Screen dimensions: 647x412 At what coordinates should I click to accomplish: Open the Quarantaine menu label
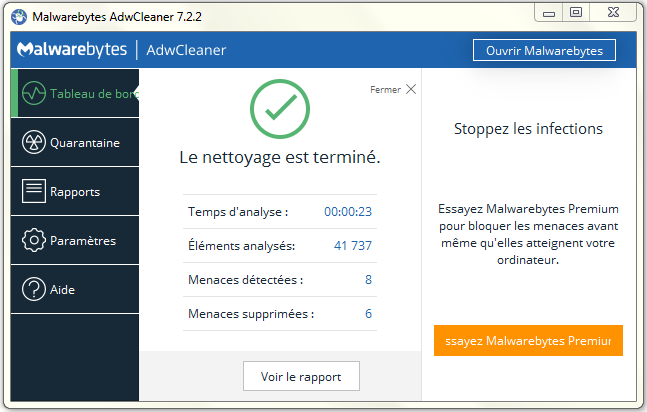[85, 143]
